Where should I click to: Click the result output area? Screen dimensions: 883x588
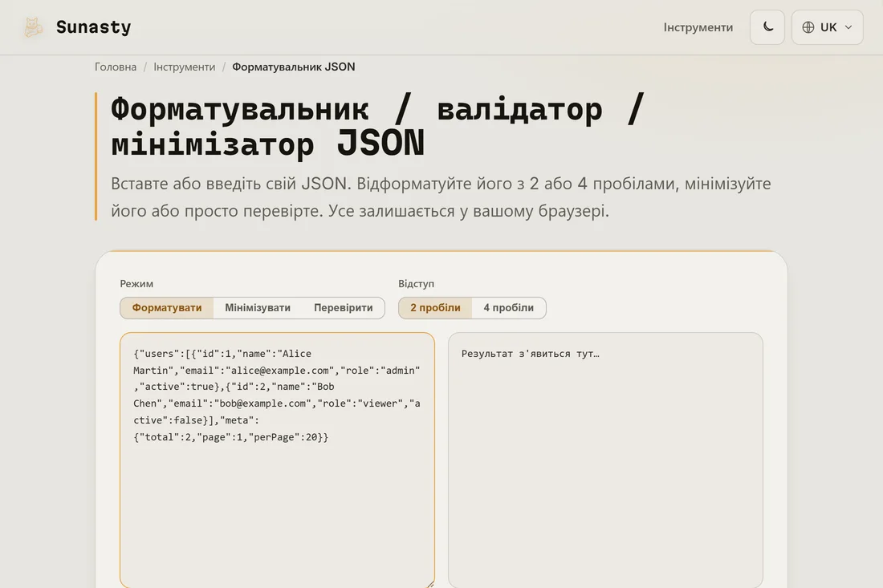click(x=605, y=460)
